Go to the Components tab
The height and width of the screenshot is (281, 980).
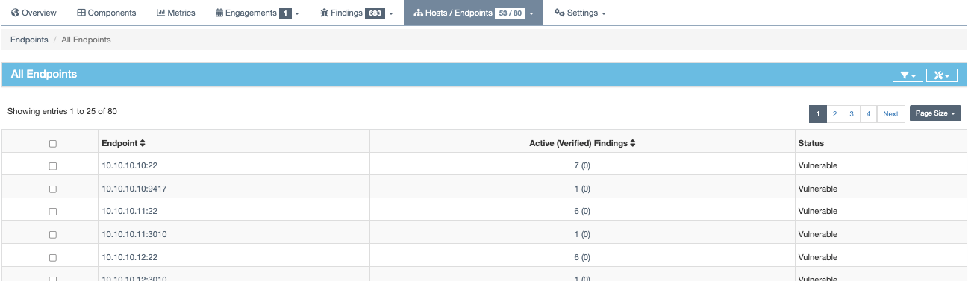click(x=106, y=13)
